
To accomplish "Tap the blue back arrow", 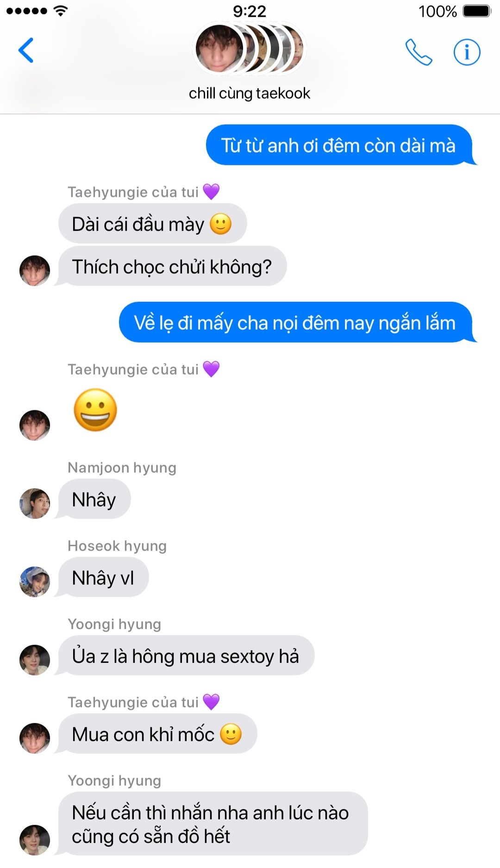I will pyautogui.click(x=26, y=50).
